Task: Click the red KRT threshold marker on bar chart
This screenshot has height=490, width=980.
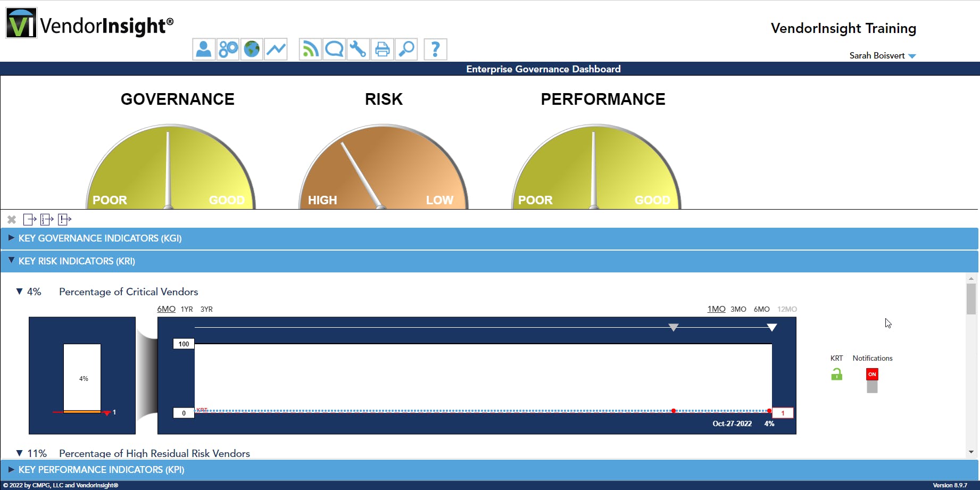Action: tap(107, 413)
